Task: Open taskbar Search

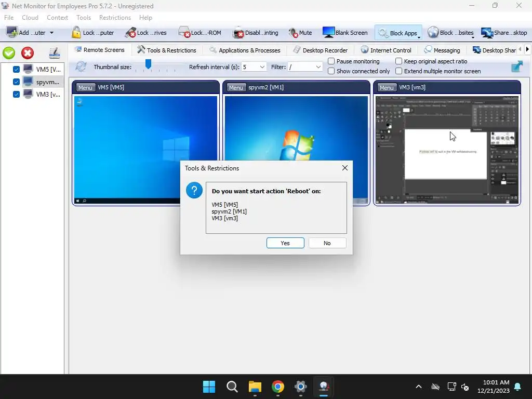Action: pyautogui.click(x=232, y=387)
